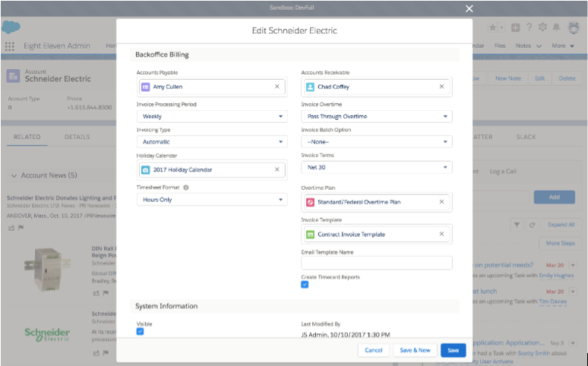Viewport: 588px width, 366px height.
Task: Clear Chad Coffey from Accounts Receivable
Action: [x=441, y=87]
